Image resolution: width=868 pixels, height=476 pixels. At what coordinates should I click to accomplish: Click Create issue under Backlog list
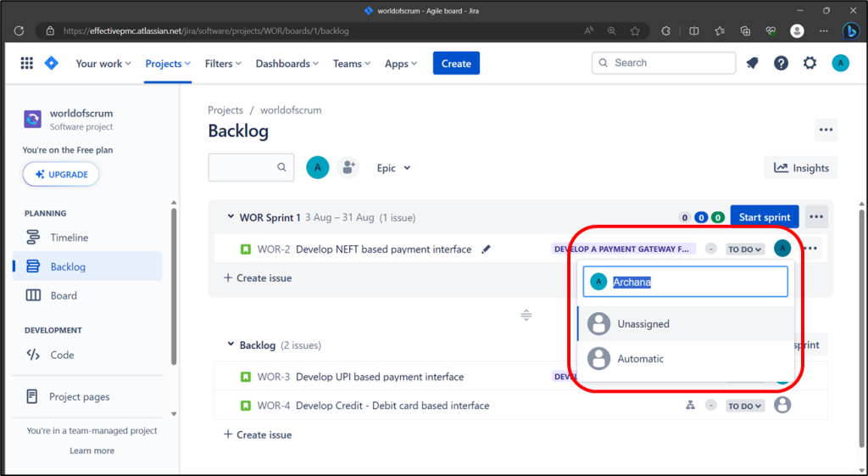[258, 434]
